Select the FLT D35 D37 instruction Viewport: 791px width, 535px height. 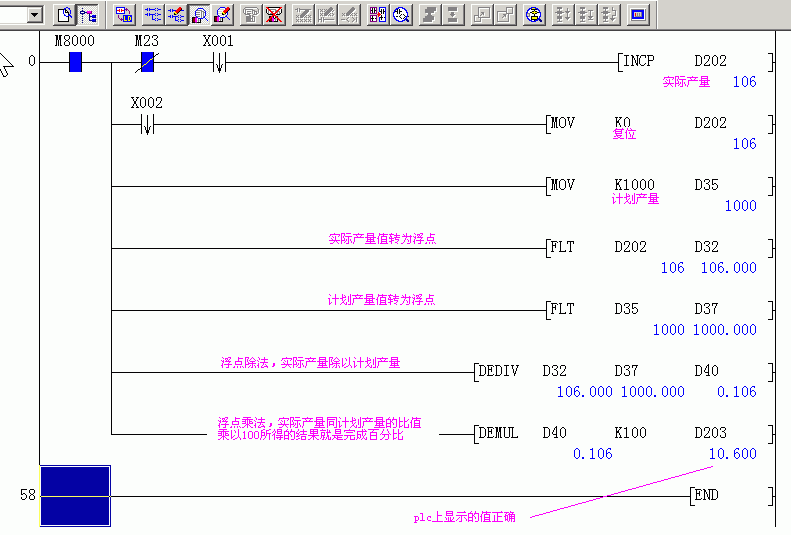[x=659, y=310]
